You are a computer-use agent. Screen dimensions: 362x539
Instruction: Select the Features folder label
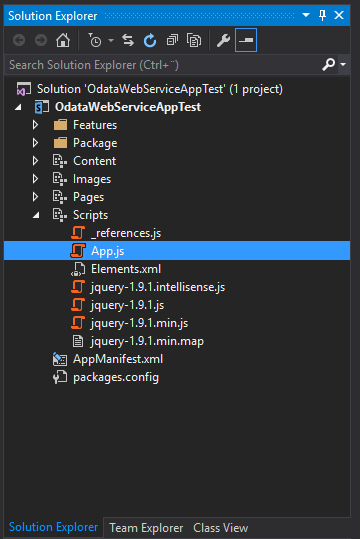[x=95, y=125]
